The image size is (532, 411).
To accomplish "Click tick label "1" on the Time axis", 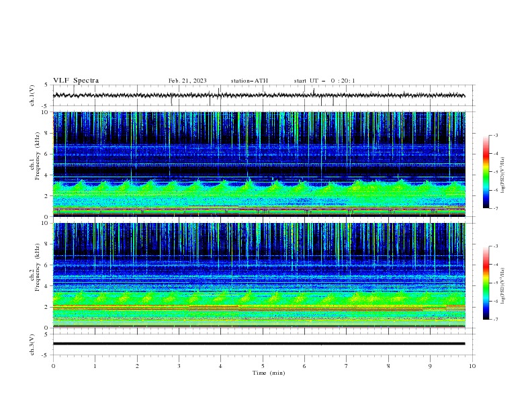I will tap(95, 366).
